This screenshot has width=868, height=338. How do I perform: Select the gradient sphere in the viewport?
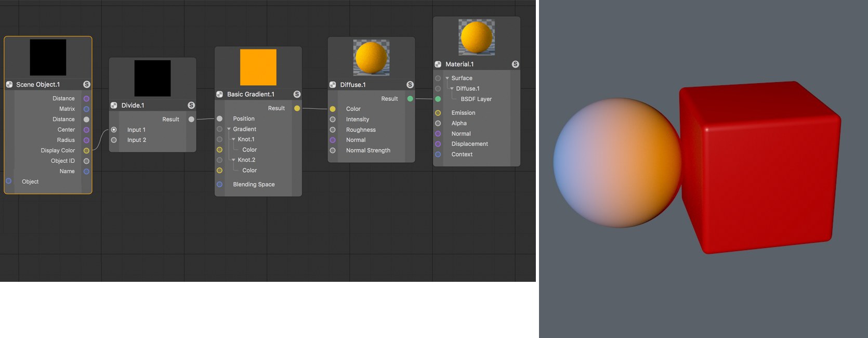[617, 163]
